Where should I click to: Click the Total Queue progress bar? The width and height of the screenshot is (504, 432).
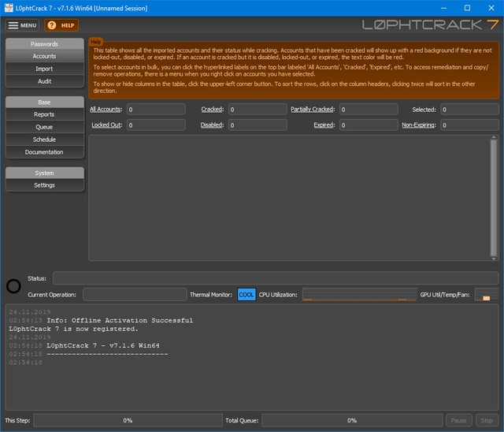click(x=352, y=420)
